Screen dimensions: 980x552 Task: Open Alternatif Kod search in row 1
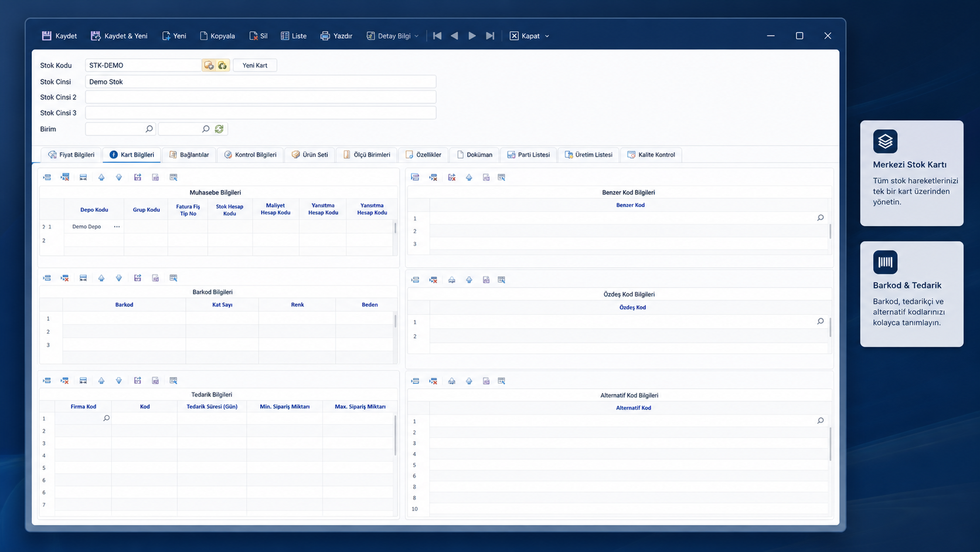[x=821, y=421]
